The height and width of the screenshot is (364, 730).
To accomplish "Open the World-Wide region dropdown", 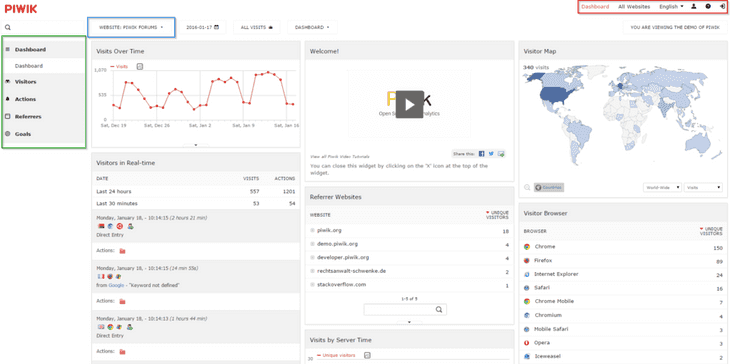I will (x=662, y=187).
